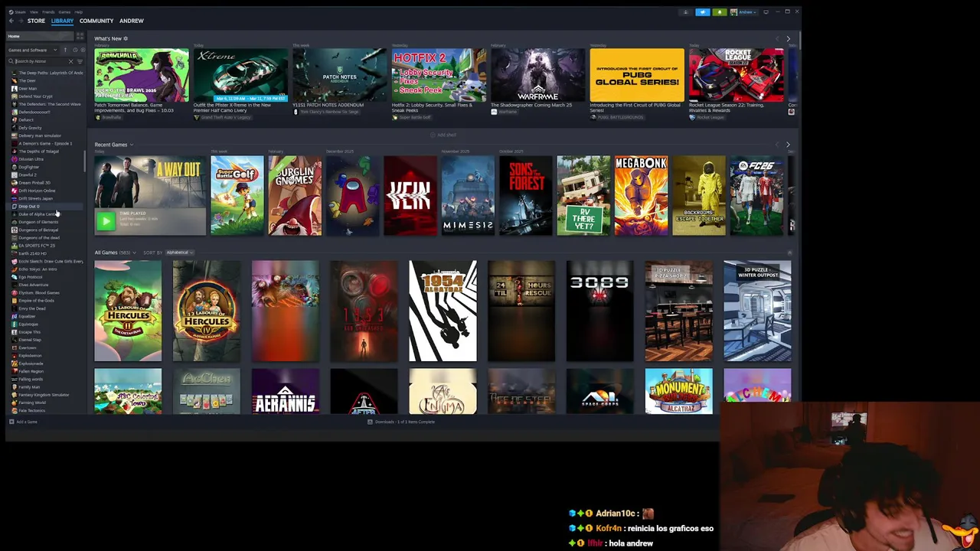Open the Friends menu

click(x=48, y=12)
